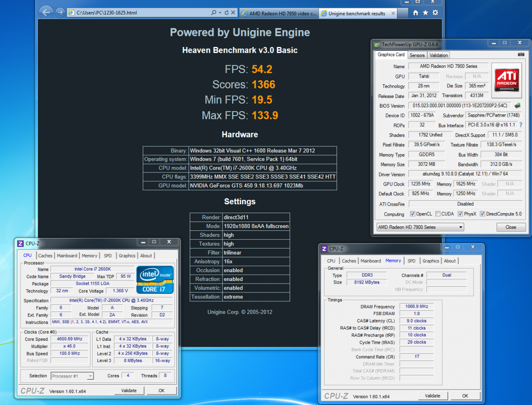The width and height of the screenshot is (532, 405).
Task: Go back with the browser back arrow
Action: (x=46, y=12)
